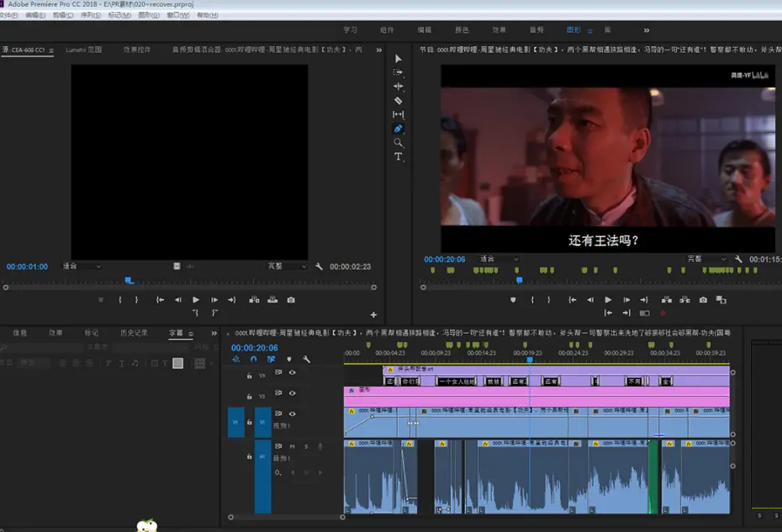
Task: Add marker in Program monitor
Action: pyautogui.click(x=513, y=300)
